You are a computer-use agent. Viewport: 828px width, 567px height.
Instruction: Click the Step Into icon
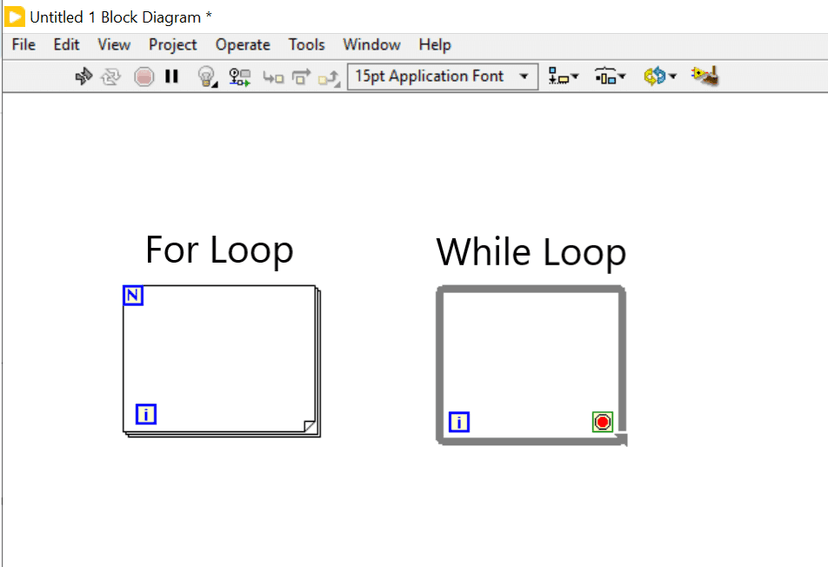pos(273,77)
